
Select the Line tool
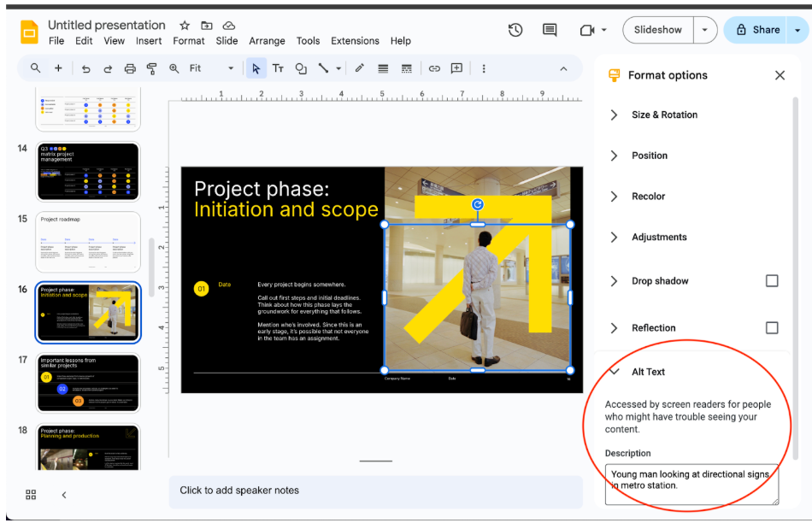[323, 68]
